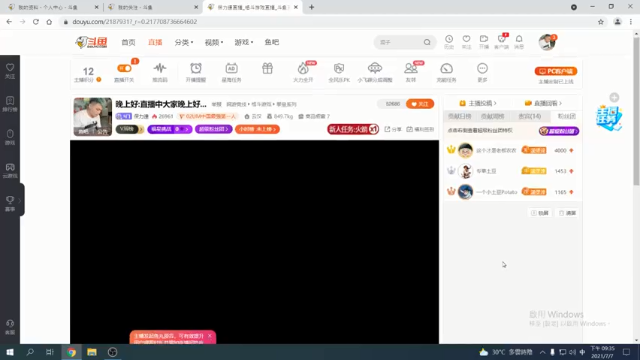
Task: Close the pink notification popup
Action: (210, 336)
